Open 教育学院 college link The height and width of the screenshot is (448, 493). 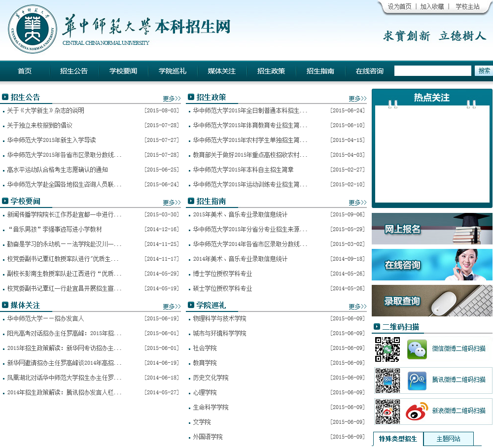[x=205, y=363]
